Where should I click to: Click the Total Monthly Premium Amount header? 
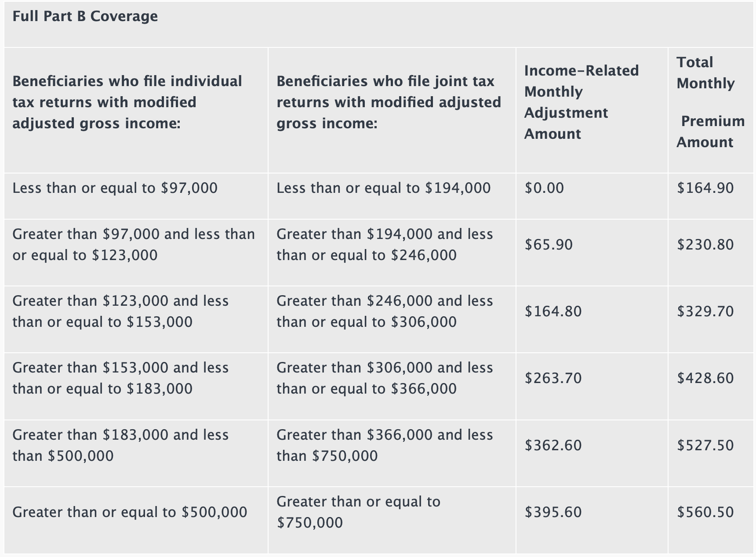point(710,102)
